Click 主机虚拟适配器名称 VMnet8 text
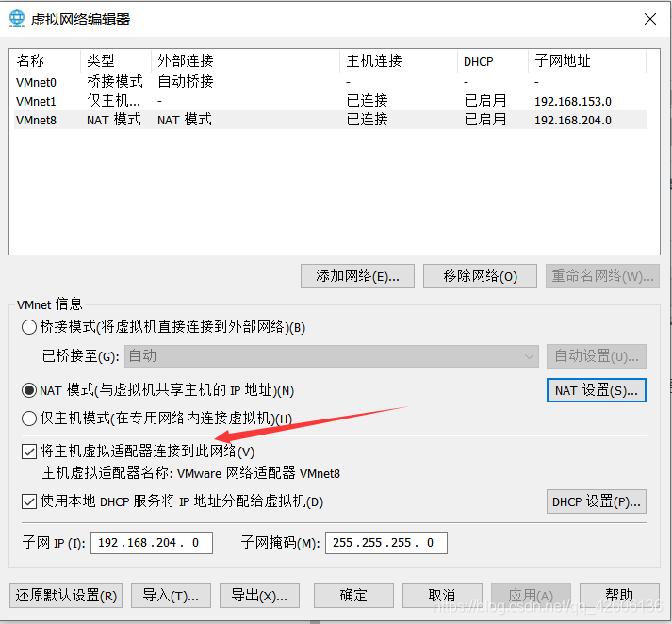Viewport: 672px width, 624px height. [x=191, y=473]
